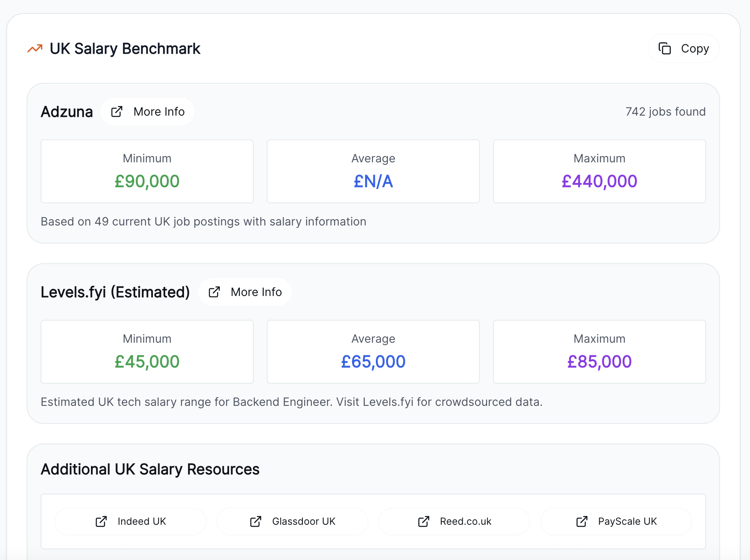Open the Indeed UK resource link
This screenshot has width=750, height=560.
pos(130,521)
